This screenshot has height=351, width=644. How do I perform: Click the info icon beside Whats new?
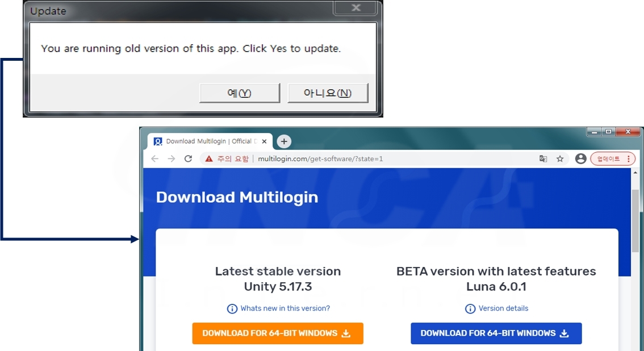pos(232,309)
